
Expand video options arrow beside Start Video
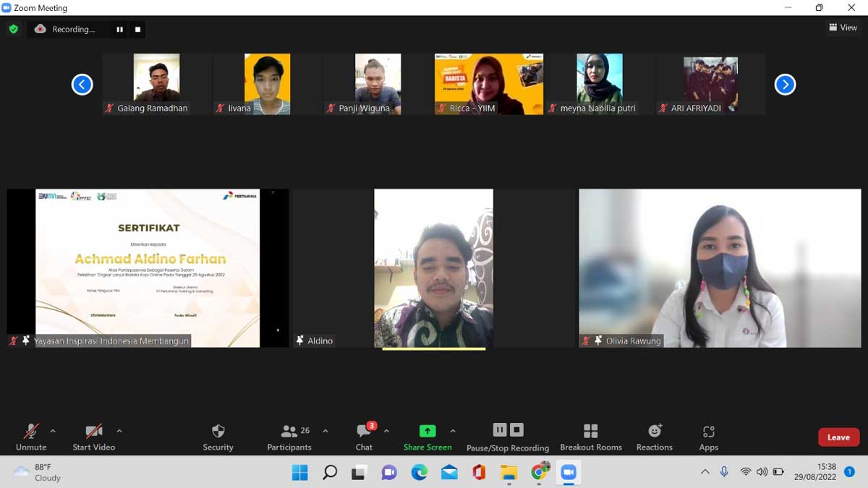[119, 431]
